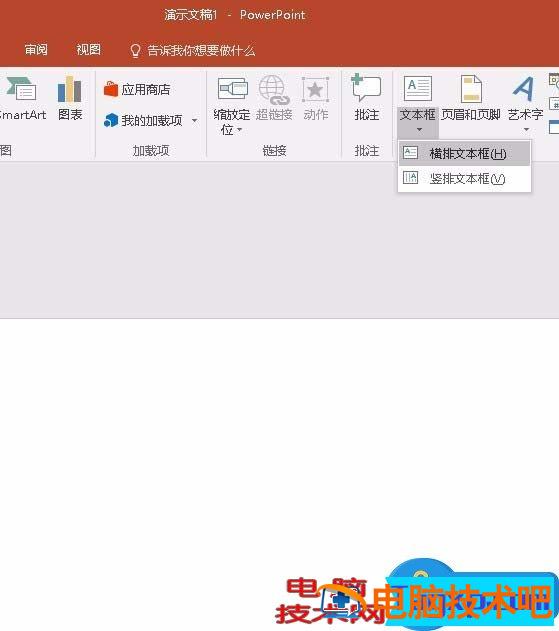The image size is (559, 631).
Task: Open the app store (应用商店)
Action: click(x=137, y=89)
